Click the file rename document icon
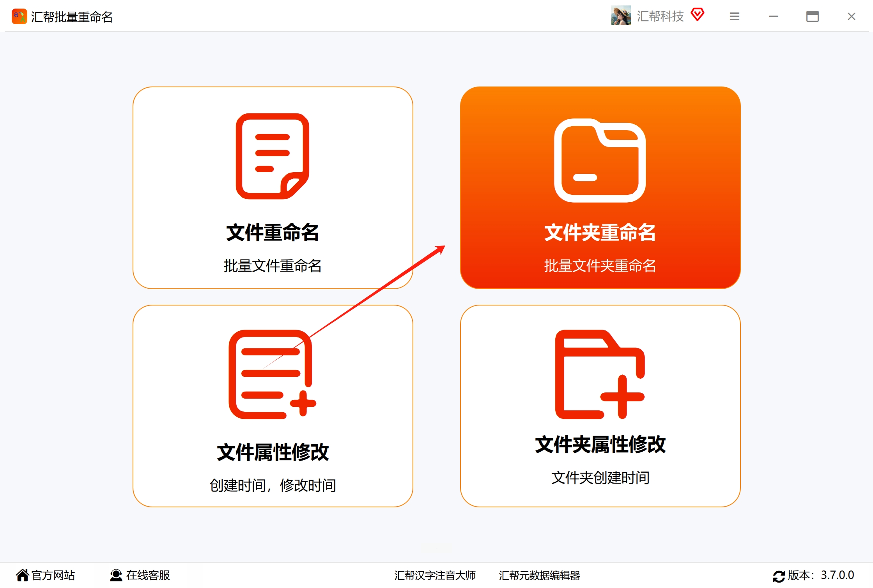Screen dimensions: 873x588 pyautogui.click(x=272, y=156)
